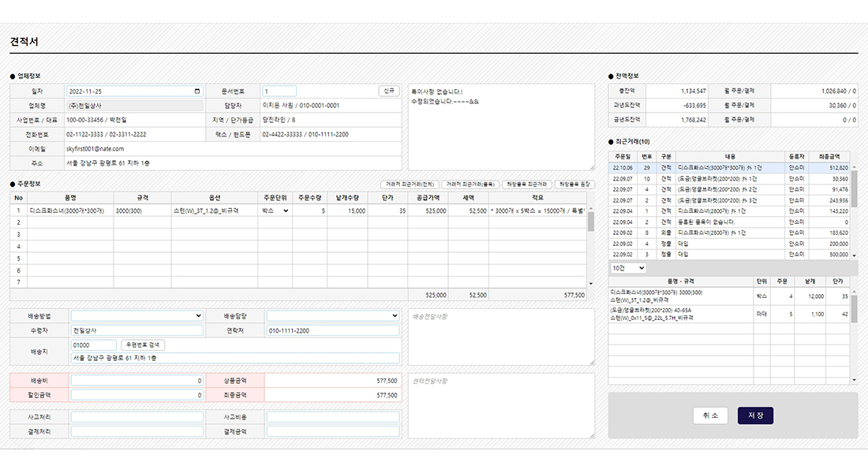Click the 최종금액 column header in recent transactions
The image size is (868, 473).
[829, 157]
